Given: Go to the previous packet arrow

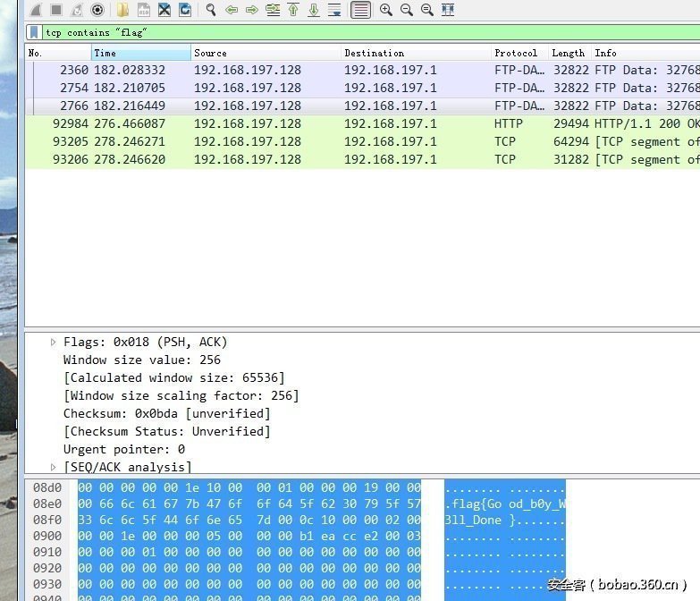Looking at the screenshot, I should [x=232, y=10].
